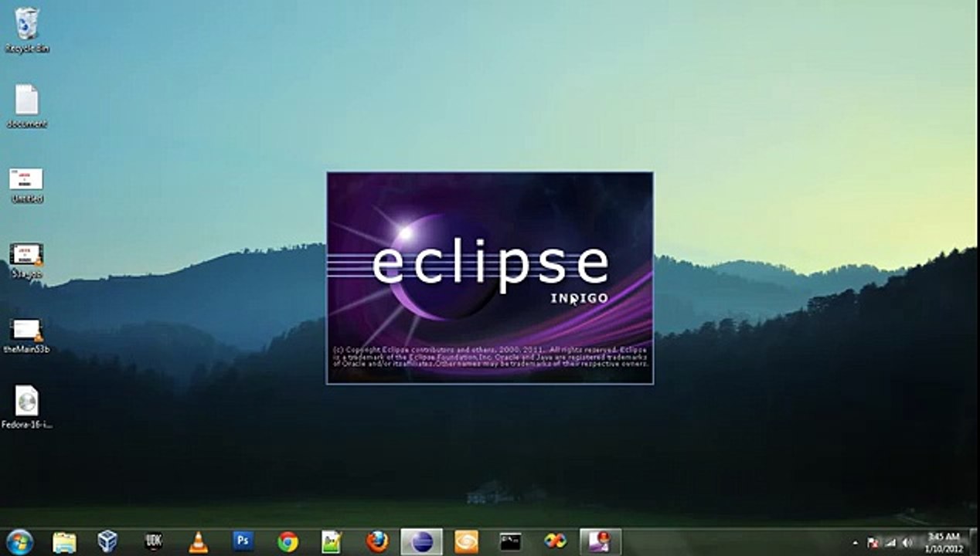Image resolution: width=980 pixels, height=556 pixels.
Task: Open the Windows Start menu
Action: coord(19,541)
